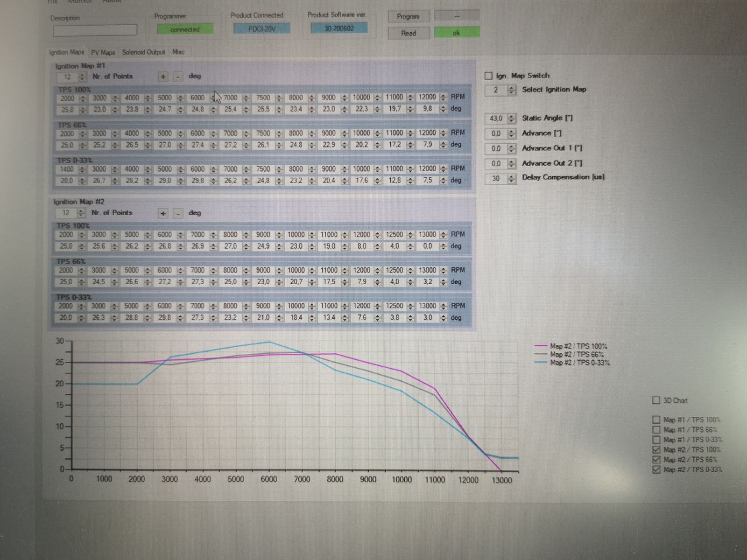Click Static Angle spinner arrows
Screen dimensions: 747x560
511,119
